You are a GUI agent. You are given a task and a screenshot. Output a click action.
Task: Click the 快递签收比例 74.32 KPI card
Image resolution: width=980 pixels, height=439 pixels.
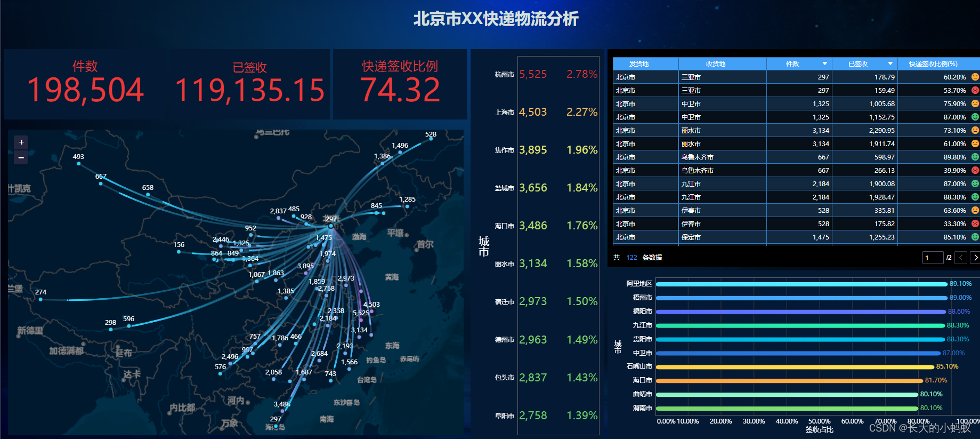[x=400, y=84]
